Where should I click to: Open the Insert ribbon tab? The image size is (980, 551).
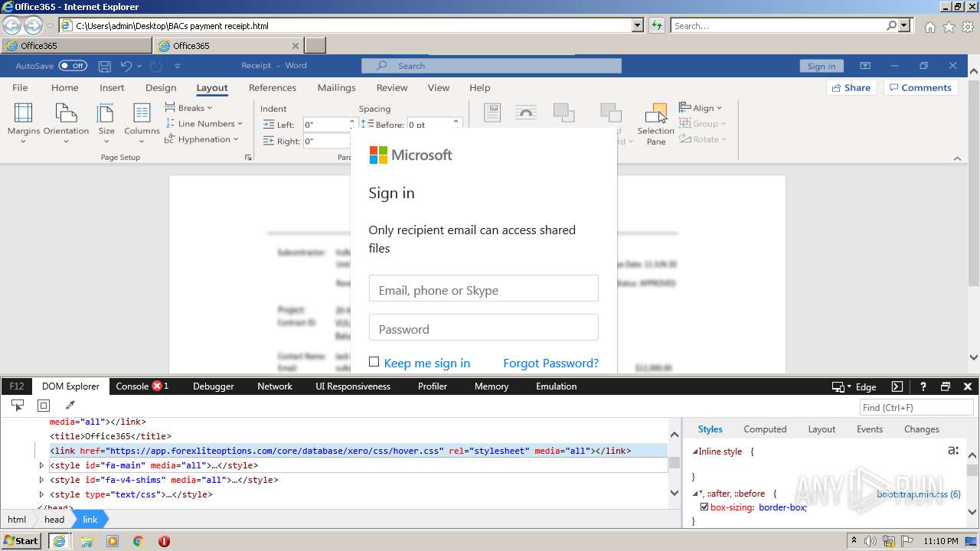pos(112,88)
